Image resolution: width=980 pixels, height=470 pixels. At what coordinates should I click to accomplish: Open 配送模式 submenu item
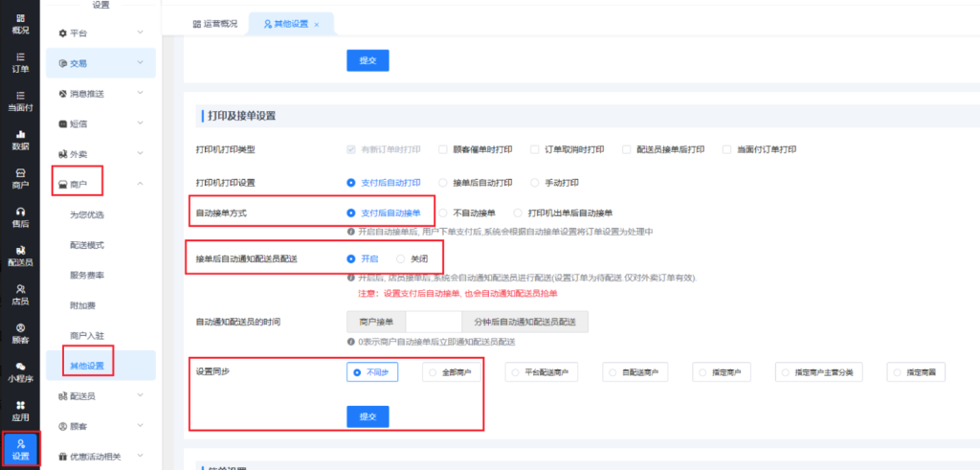coord(87,244)
